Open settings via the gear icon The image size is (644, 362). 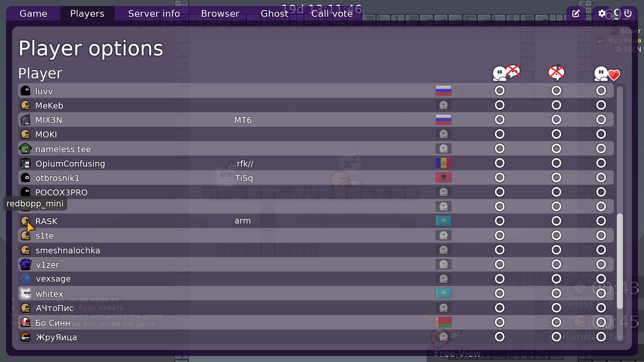pos(602,13)
